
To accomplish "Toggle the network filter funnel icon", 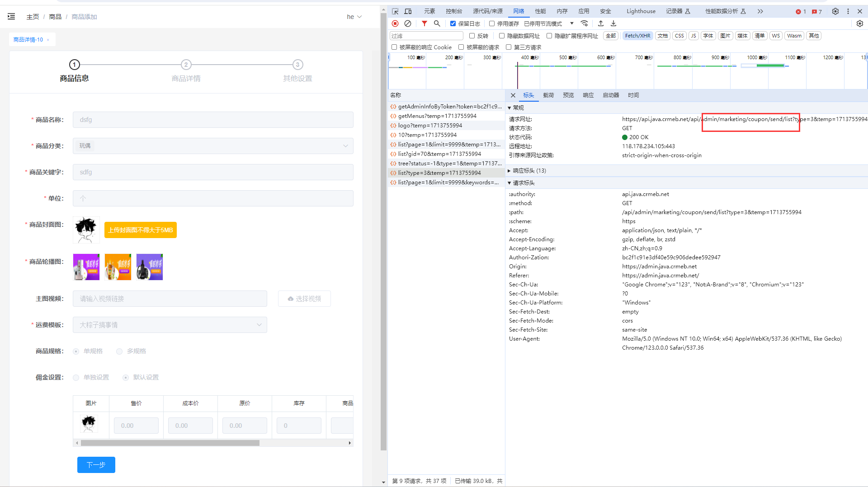I will pyautogui.click(x=424, y=23).
